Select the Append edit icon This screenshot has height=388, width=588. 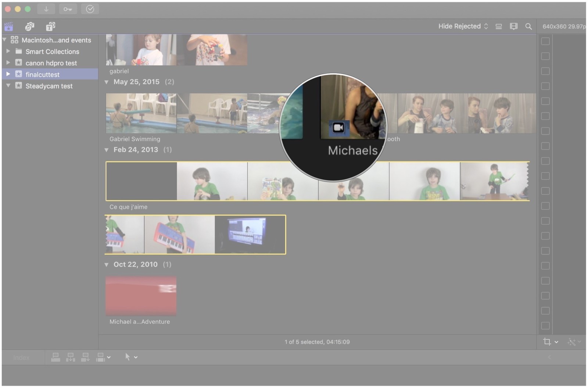click(x=85, y=357)
